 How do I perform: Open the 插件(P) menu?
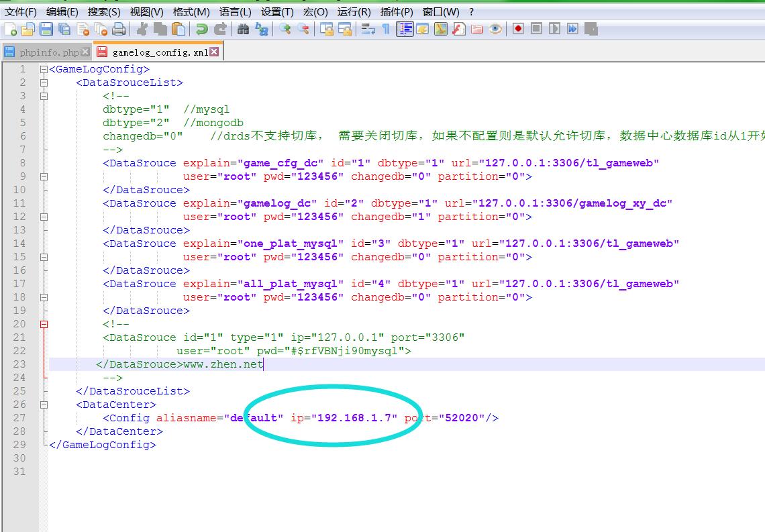pyautogui.click(x=397, y=11)
